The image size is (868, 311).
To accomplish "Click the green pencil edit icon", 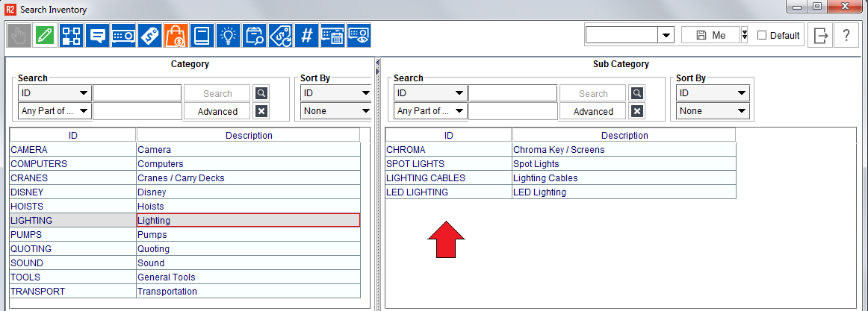I will click(x=45, y=35).
